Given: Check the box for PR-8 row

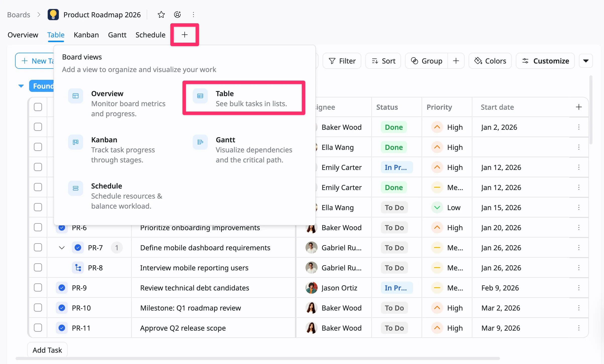Looking at the screenshot, I should pyautogui.click(x=38, y=268).
